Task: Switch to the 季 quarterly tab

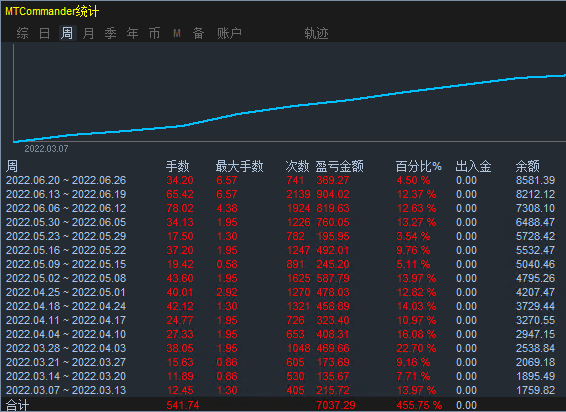Action: (x=110, y=33)
